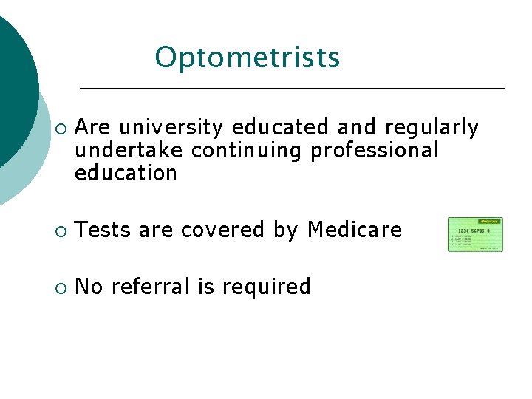Select the bullet marker beside 'Tests are covered'
Viewport: 532px width, 399px height.
click(x=60, y=232)
